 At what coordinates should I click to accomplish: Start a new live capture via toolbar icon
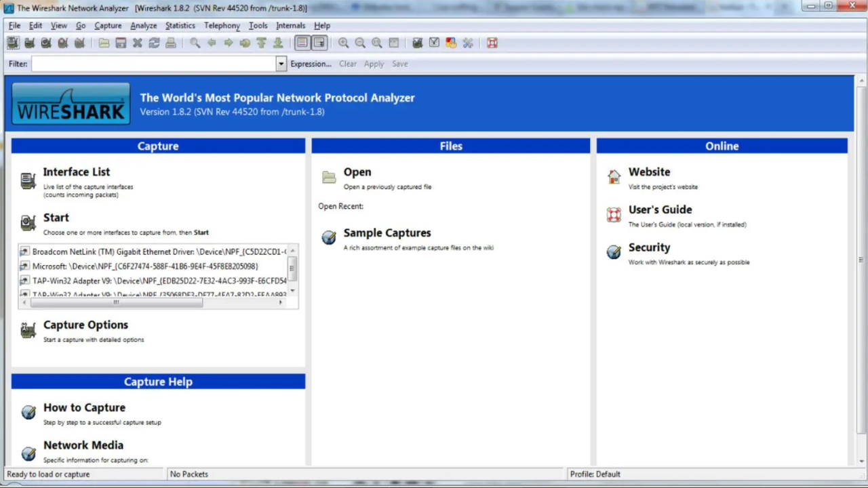[x=46, y=43]
